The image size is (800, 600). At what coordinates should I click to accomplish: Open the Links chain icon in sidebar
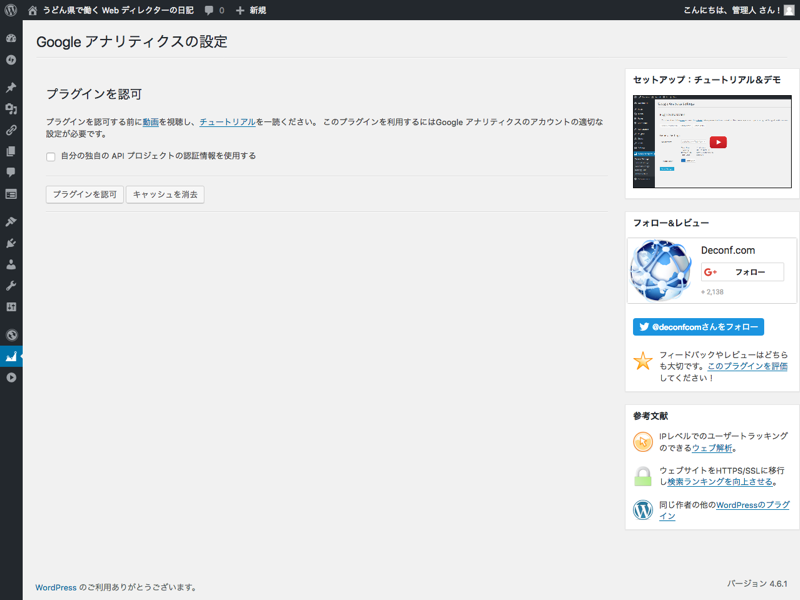coord(11,130)
